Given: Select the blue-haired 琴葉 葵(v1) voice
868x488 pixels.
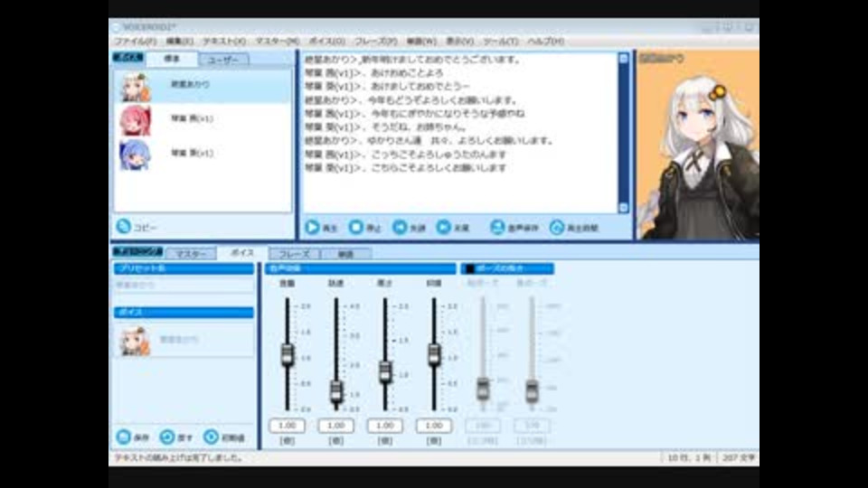Looking at the screenshot, I should tap(135, 155).
